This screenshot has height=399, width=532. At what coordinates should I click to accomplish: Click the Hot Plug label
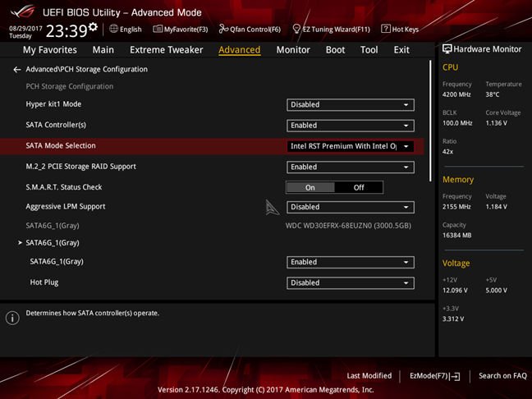[44, 282]
